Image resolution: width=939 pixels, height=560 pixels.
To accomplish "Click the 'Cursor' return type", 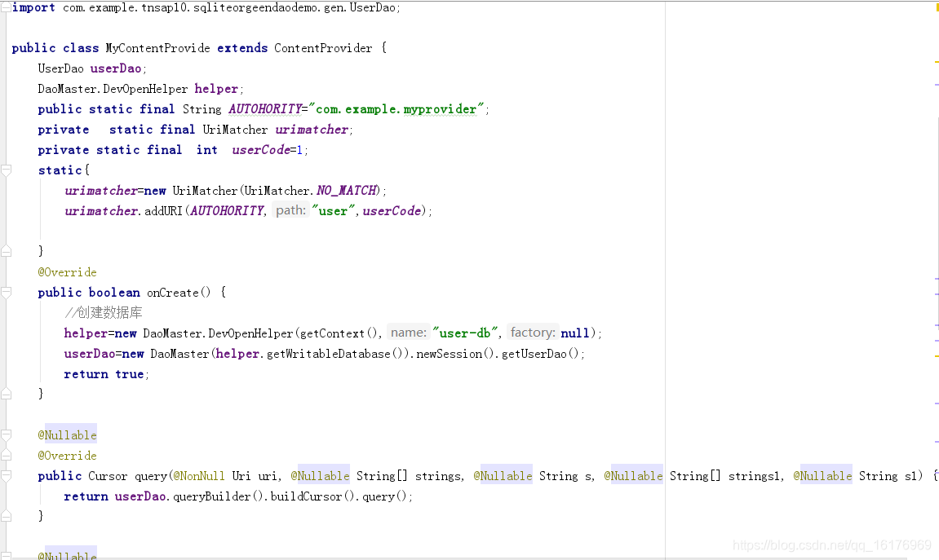I will pyautogui.click(x=108, y=476).
